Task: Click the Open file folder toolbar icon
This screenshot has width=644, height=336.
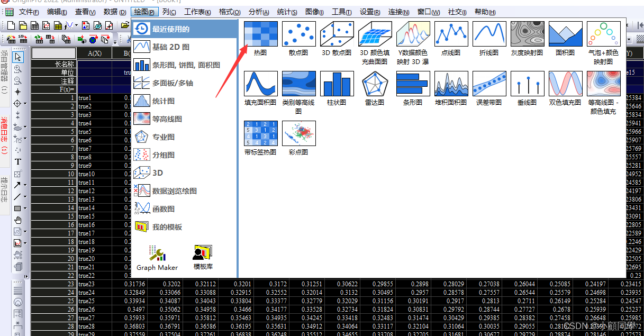Action: 125,25
